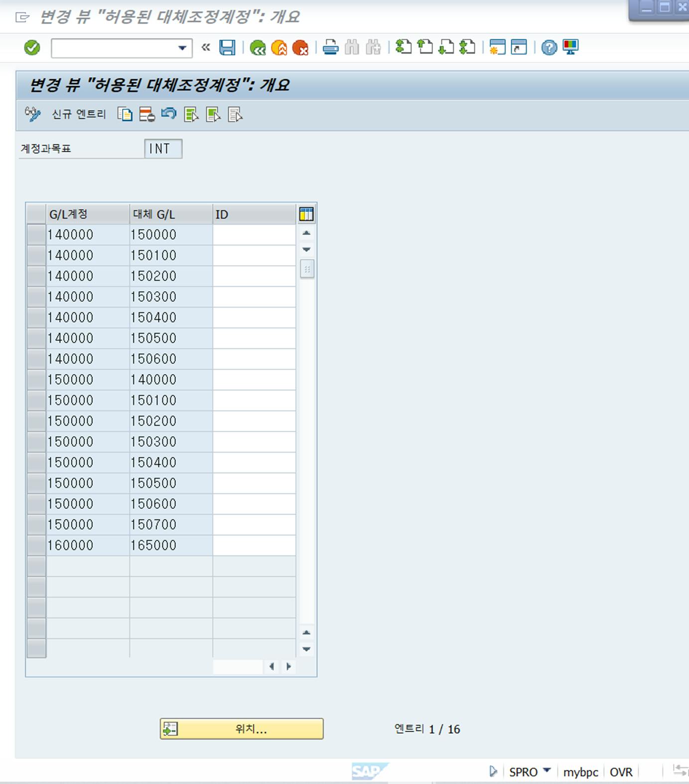This screenshot has width=689, height=784.
Task: Click table horizontal scroll left arrow
Action: click(272, 666)
